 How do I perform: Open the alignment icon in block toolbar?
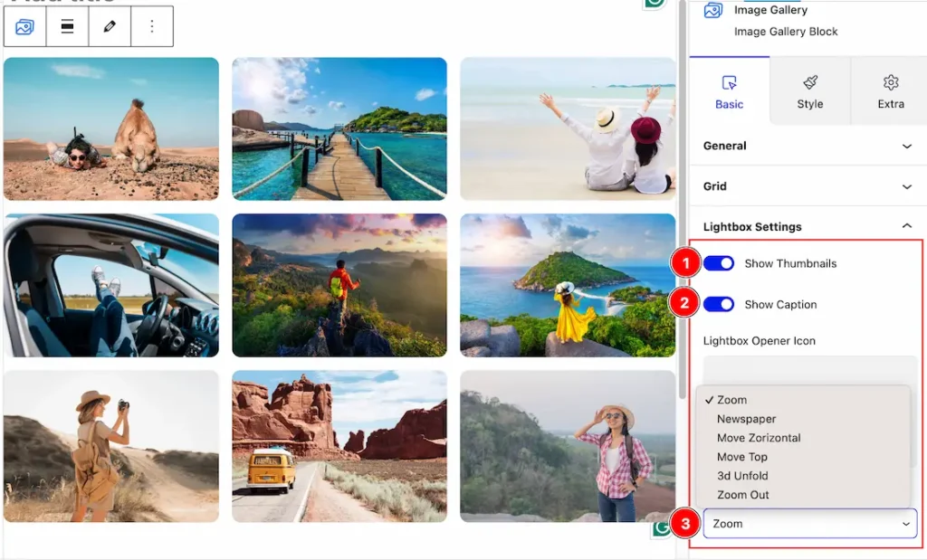coord(67,26)
